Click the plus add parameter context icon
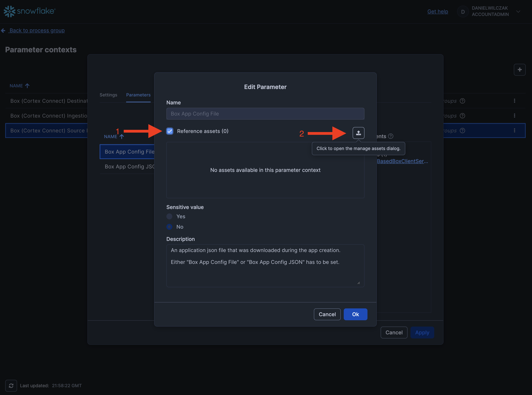This screenshot has width=532, height=395. tap(519, 70)
